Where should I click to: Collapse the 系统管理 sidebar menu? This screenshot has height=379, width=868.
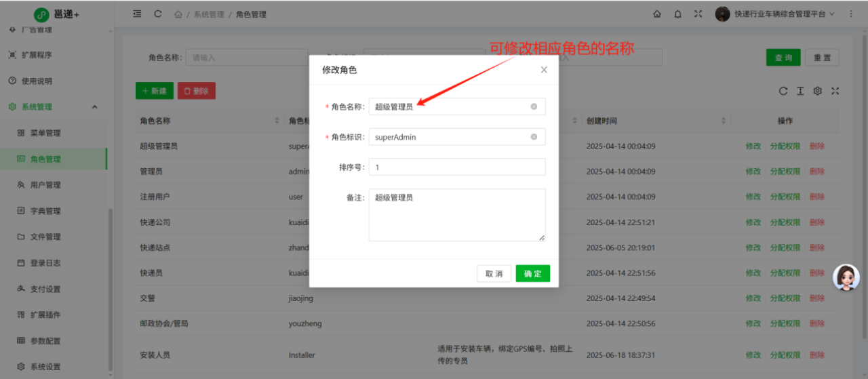(x=94, y=107)
